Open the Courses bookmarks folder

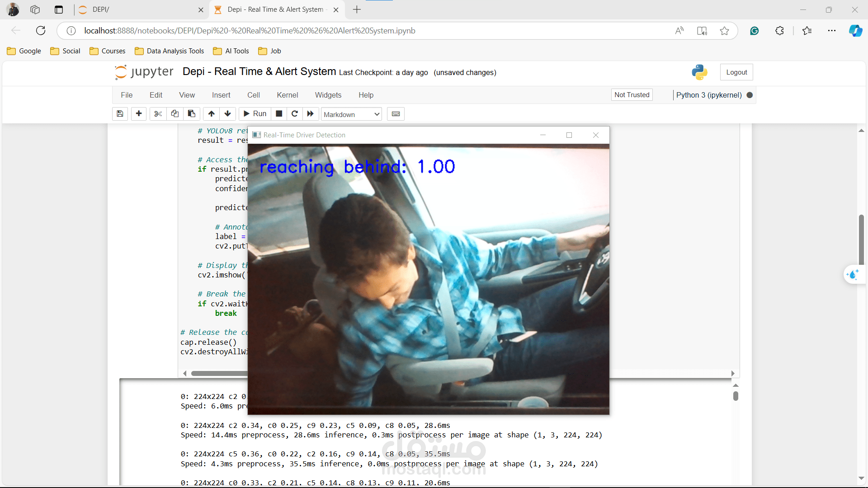pos(108,51)
